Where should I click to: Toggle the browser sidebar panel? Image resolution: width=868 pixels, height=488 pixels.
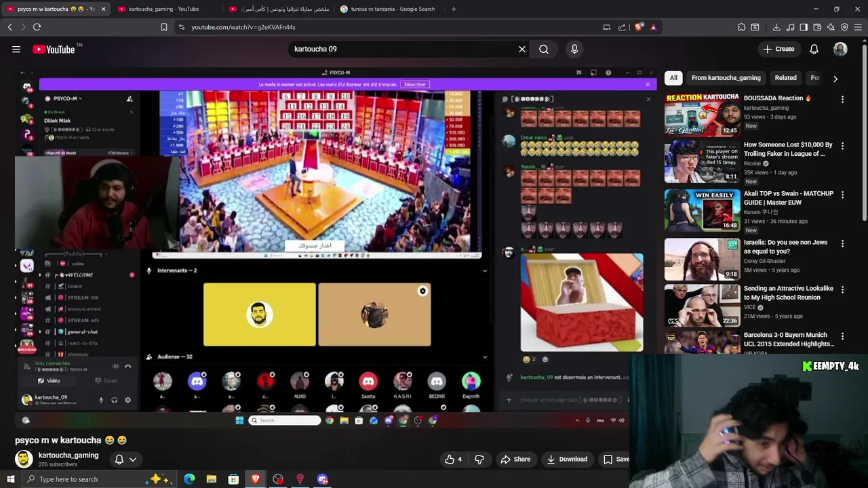click(804, 27)
